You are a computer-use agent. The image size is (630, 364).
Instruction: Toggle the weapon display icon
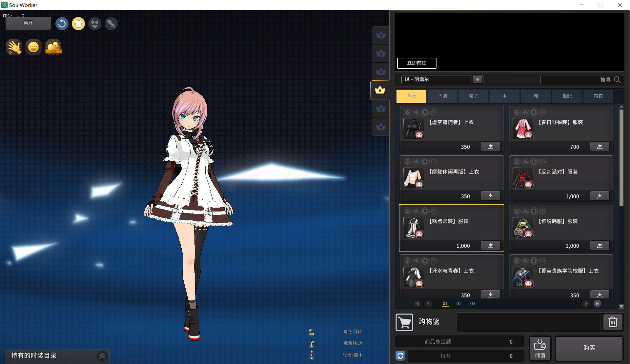click(111, 24)
